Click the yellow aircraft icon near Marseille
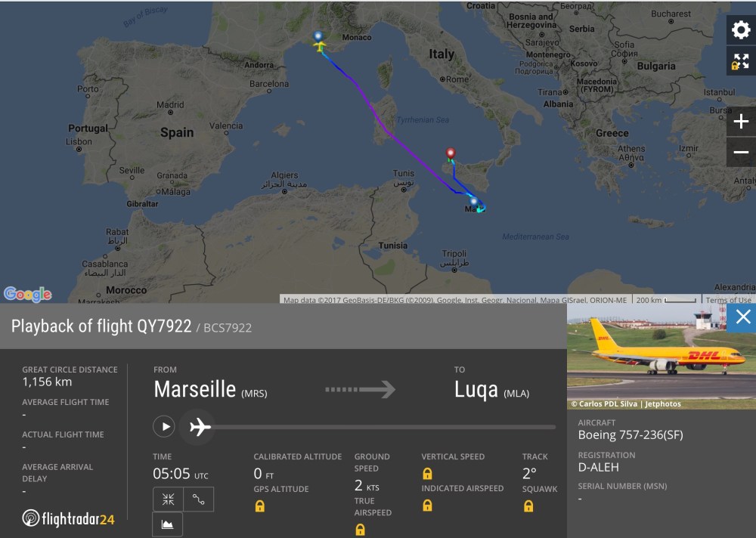756x538 pixels. pyautogui.click(x=321, y=47)
